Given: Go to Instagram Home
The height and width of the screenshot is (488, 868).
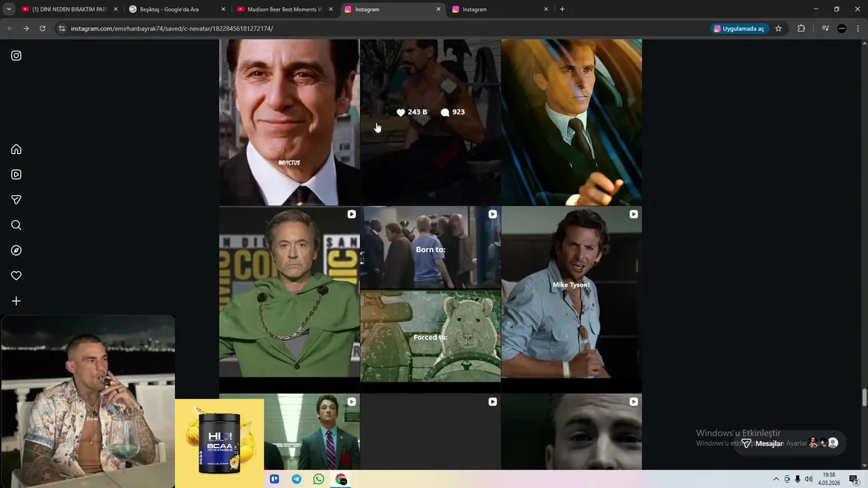Looking at the screenshot, I should pos(16,149).
